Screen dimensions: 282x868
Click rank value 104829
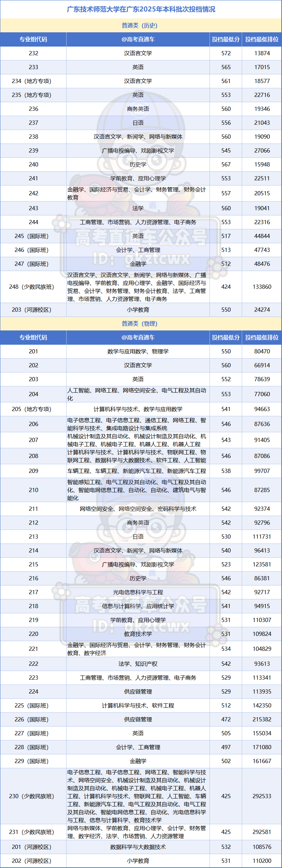point(262,649)
